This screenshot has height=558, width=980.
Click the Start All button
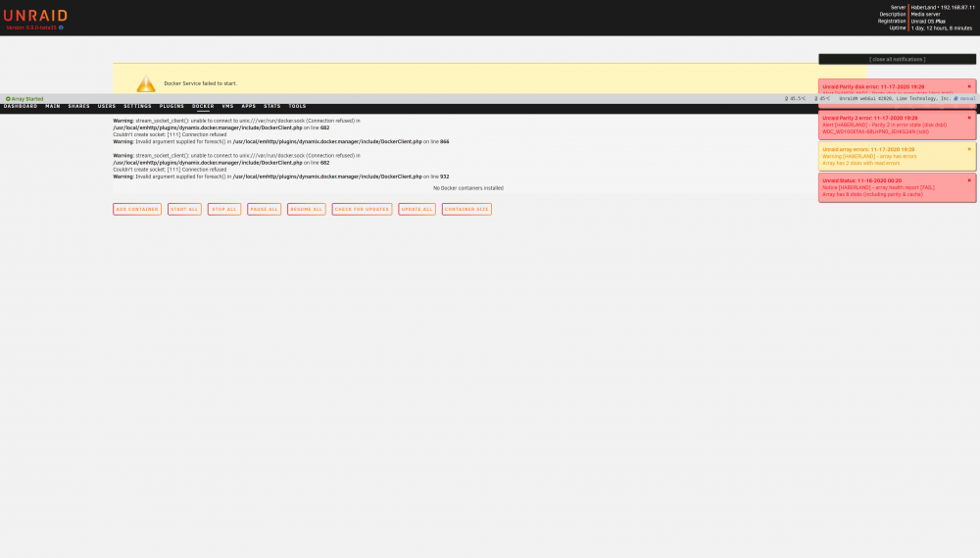click(184, 209)
